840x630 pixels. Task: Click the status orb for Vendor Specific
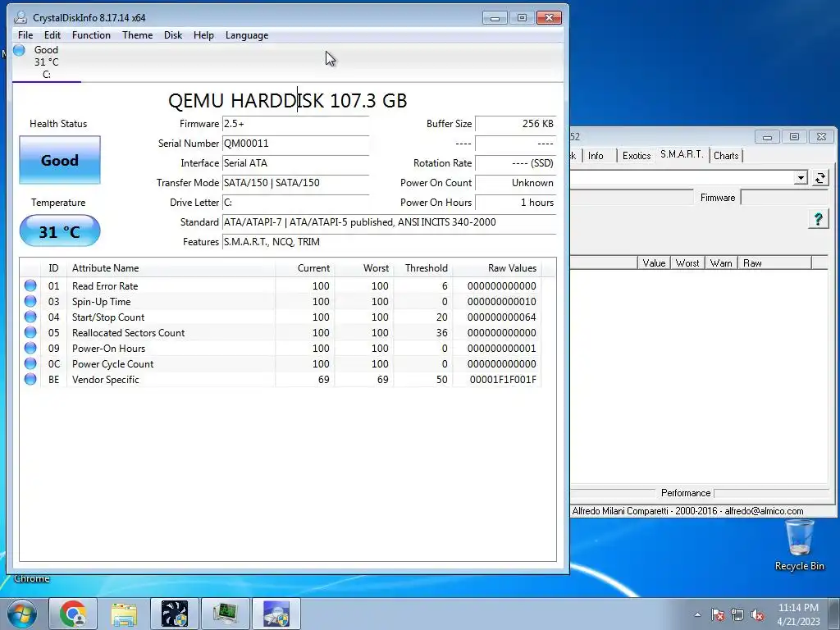tap(30, 379)
